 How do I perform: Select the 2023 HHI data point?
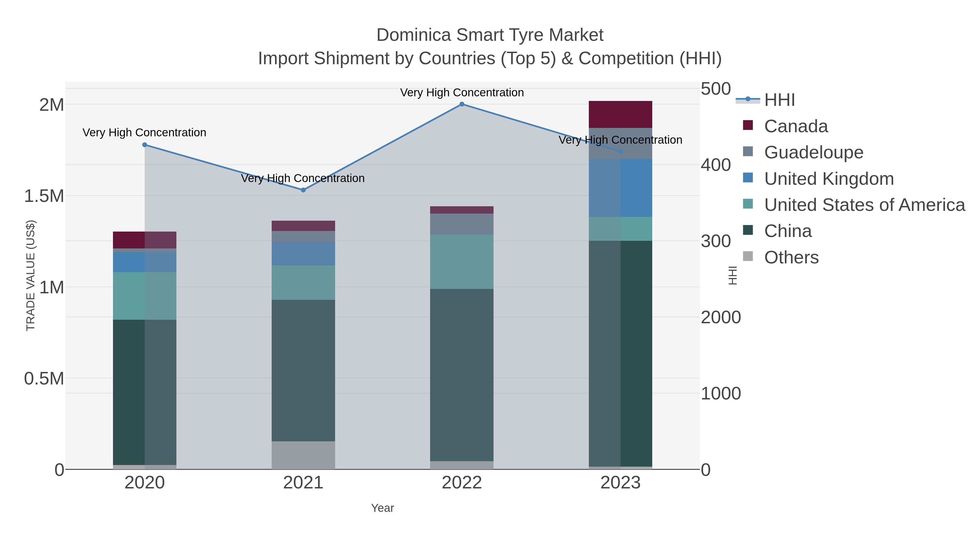[620, 152]
